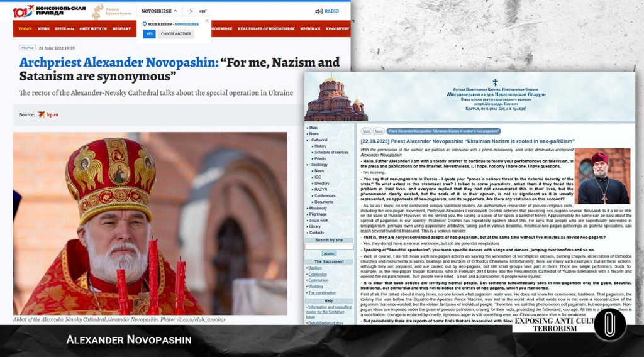Image resolution: width=644 pixels, height=357 pixels.
Task: Open the KP CONTEST menu item
Action: (x=337, y=29)
